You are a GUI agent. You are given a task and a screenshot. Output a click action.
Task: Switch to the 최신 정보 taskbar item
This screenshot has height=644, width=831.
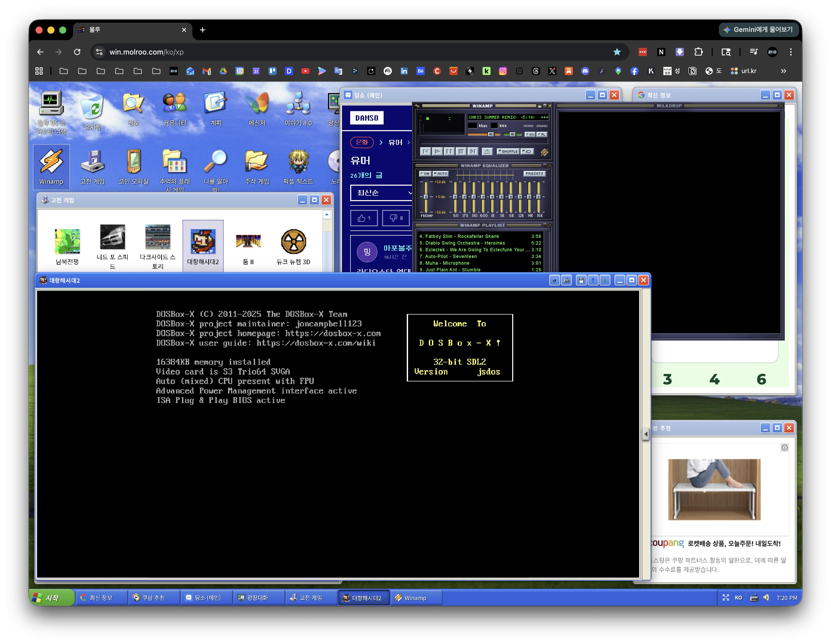(x=101, y=597)
